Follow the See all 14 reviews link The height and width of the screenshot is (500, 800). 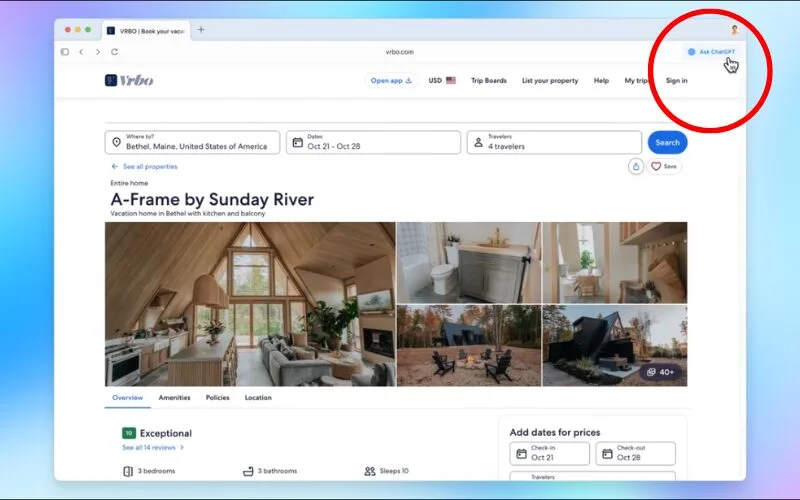point(153,448)
